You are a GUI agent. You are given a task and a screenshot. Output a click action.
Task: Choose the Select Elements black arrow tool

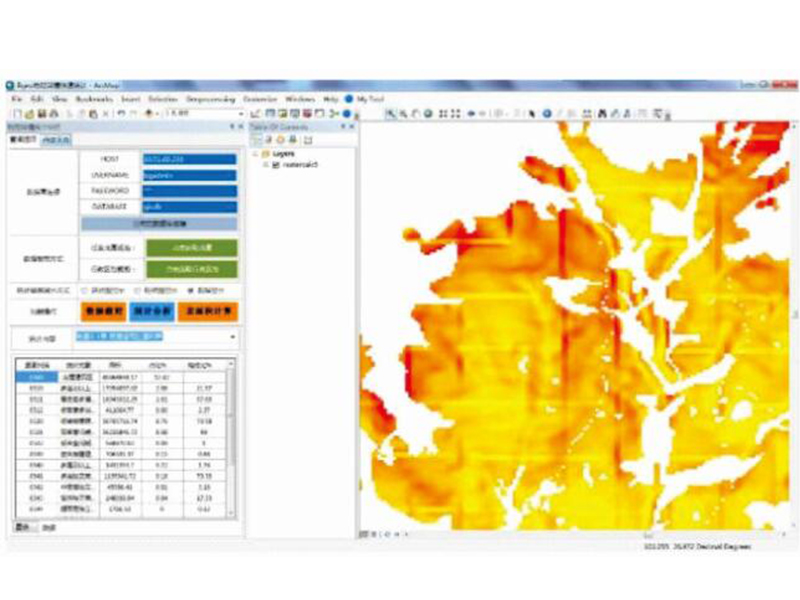(x=531, y=113)
